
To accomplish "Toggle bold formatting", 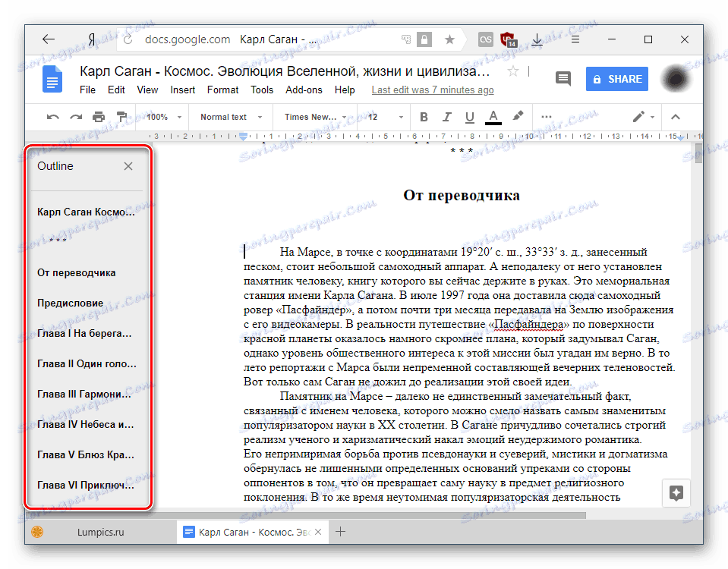I will point(424,117).
